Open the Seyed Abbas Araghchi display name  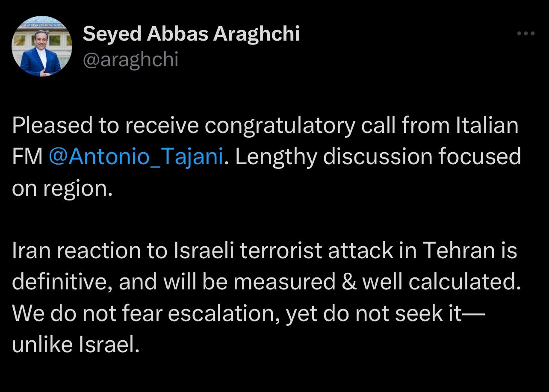point(191,33)
